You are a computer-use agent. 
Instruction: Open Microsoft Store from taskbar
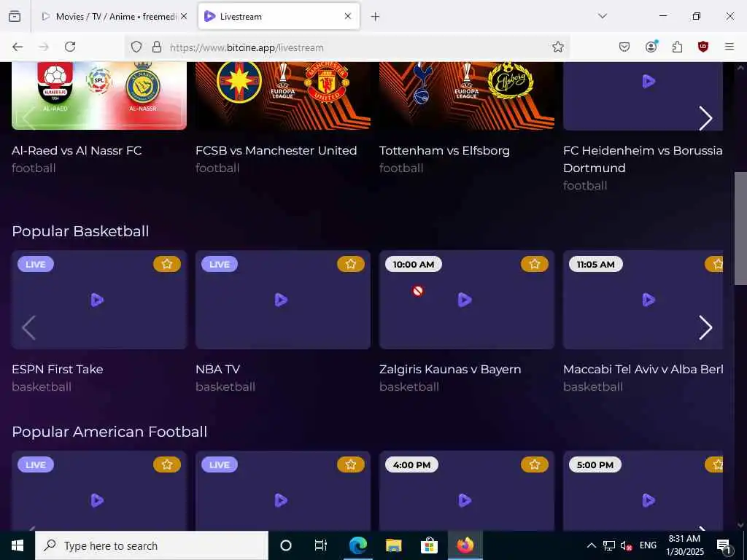point(429,545)
